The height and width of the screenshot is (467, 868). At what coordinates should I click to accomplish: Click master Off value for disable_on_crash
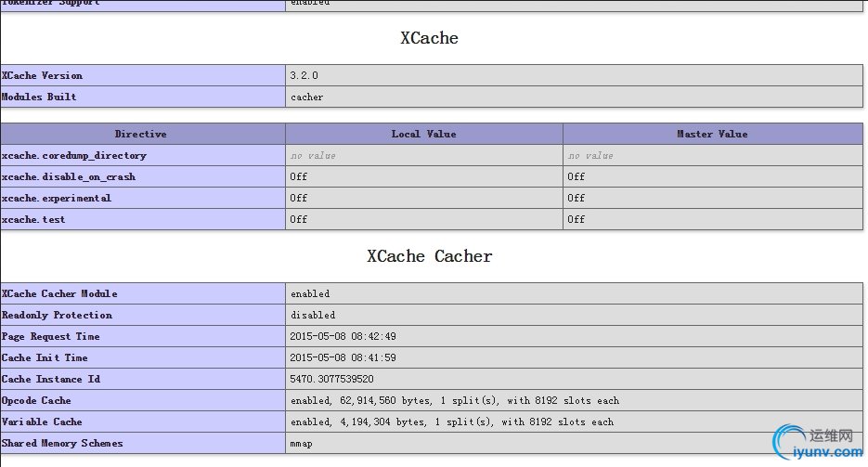[576, 176]
